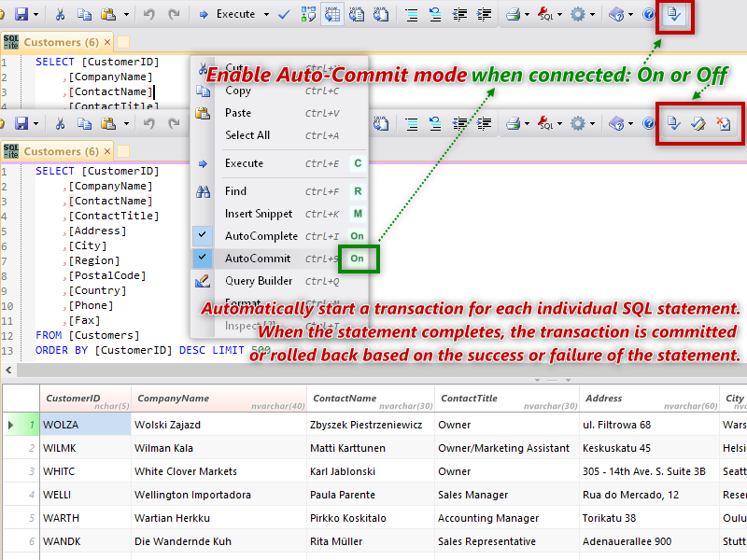Click help book icon in upper toolbar
The width and height of the screenshot is (747, 560).
tap(616, 14)
